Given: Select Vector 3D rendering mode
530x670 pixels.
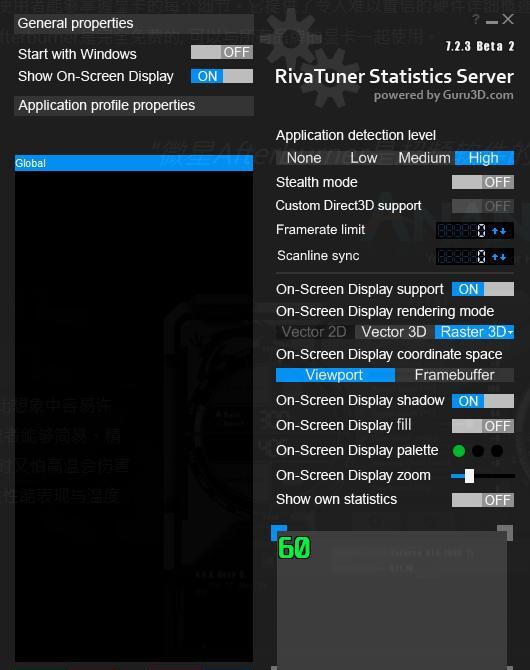Looking at the screenshot, I should click(394, 332).
